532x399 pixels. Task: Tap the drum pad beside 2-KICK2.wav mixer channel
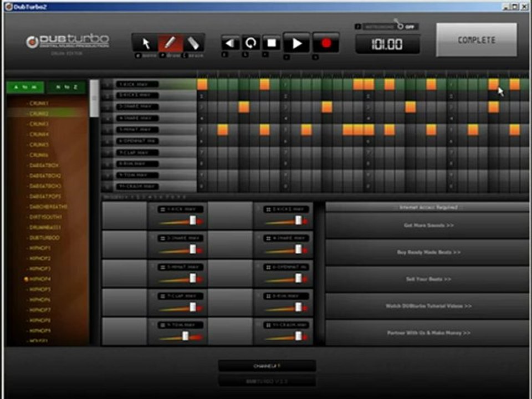coord(230,216)
